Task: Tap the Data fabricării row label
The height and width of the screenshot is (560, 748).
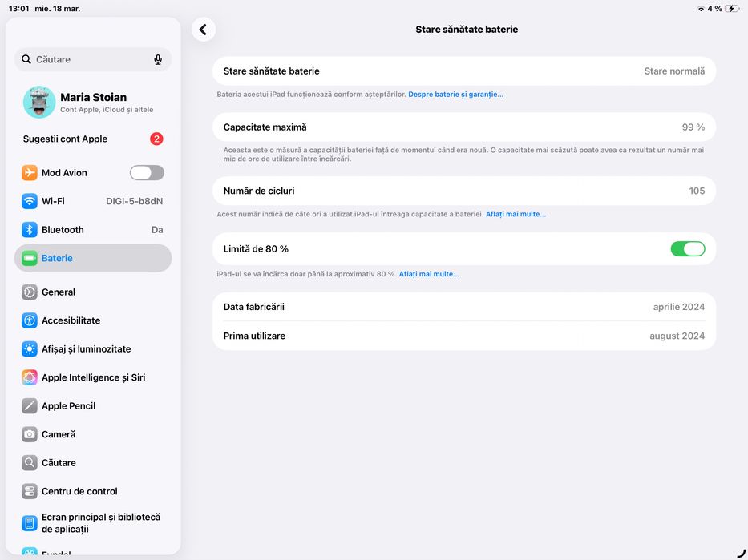Action: 254,307
